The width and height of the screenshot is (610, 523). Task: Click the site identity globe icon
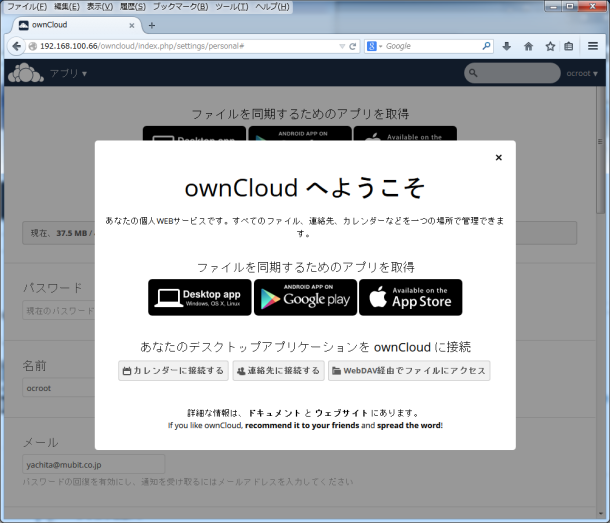[x=33, y=46]
